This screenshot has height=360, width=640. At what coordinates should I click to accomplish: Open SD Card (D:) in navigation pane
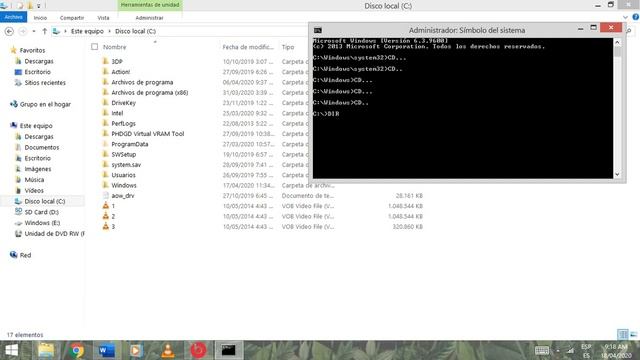42,212
